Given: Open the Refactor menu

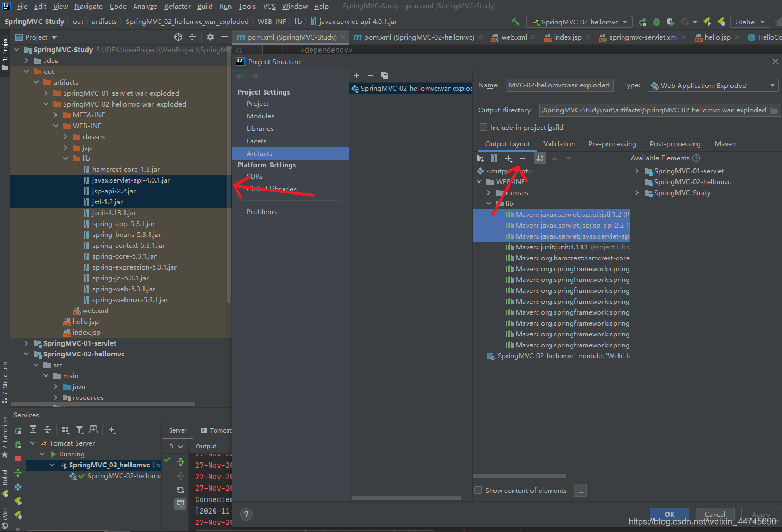Looking at the screenshot, I should click(x=177, y=7).
